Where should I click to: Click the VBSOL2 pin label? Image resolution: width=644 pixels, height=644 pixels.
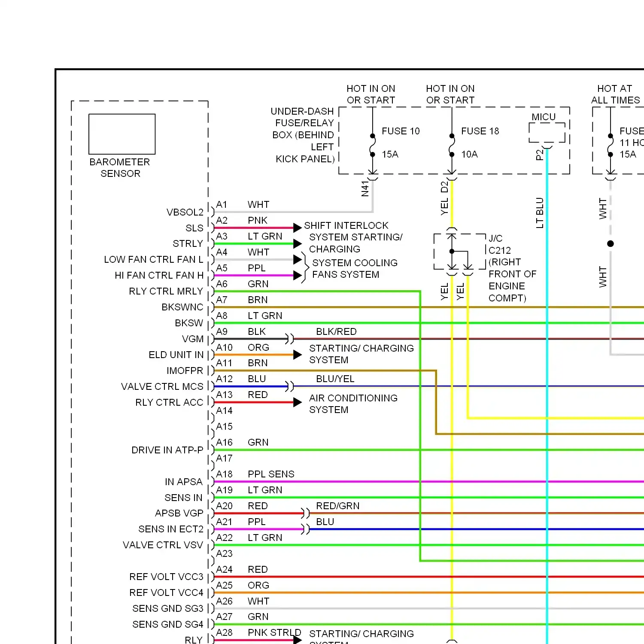185,212
